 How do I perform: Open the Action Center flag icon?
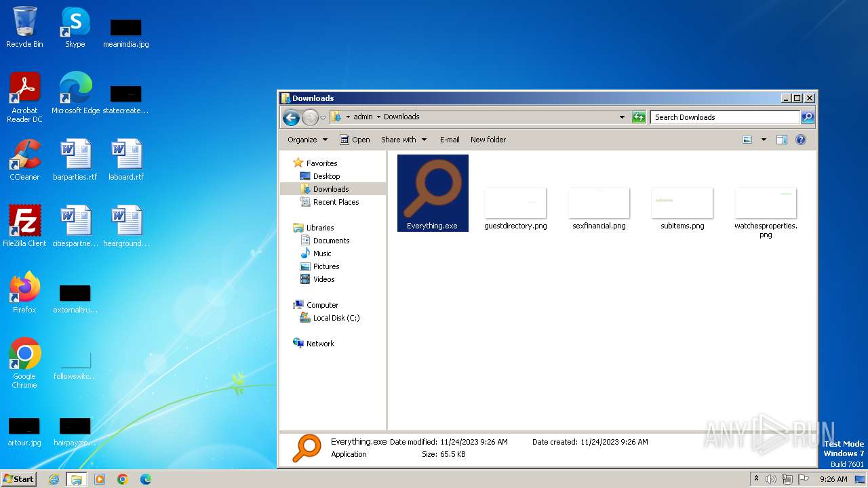(x=803, y=479)
